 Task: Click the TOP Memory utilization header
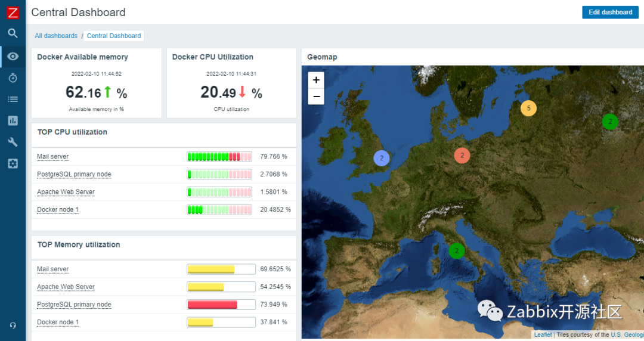tap(79, 244)
